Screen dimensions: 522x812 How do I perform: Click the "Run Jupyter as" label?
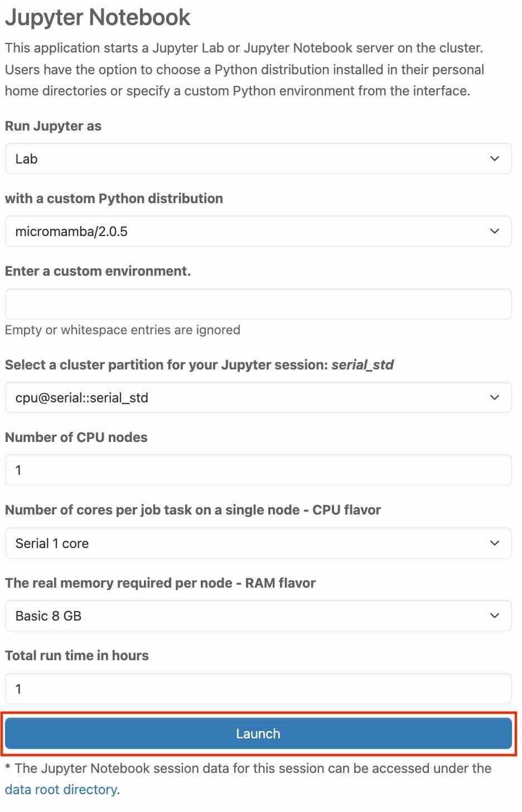point(53,126)
